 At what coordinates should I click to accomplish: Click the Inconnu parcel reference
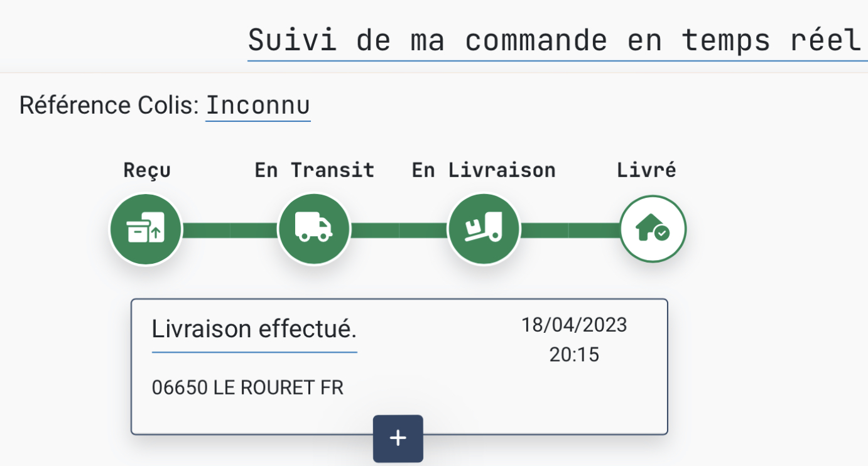258,106
